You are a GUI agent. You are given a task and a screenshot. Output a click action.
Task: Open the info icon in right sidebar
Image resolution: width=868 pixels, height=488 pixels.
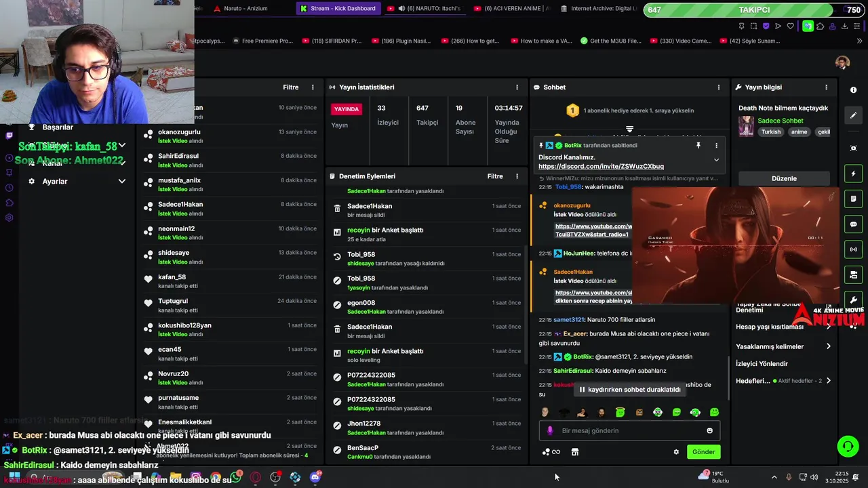tap(853, 89)
